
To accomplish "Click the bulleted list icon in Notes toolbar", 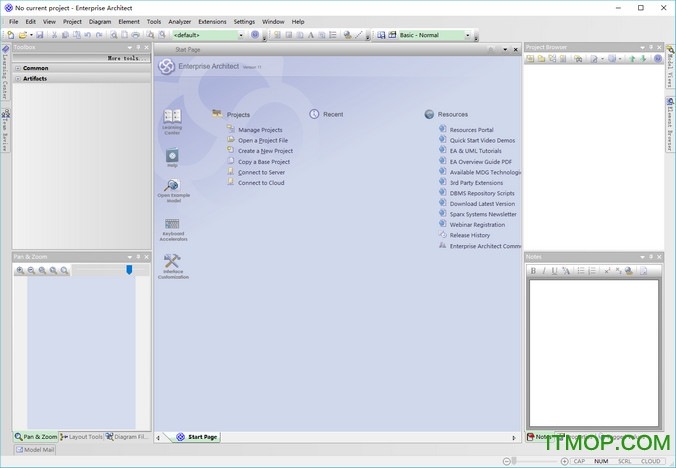I will (581, 271).
